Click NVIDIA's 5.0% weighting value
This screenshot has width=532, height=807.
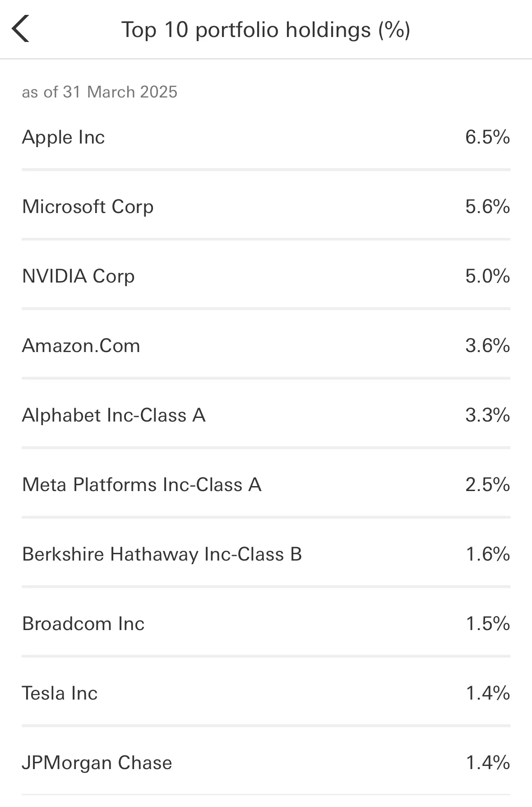pyautogui.click(x=488, y=276)
